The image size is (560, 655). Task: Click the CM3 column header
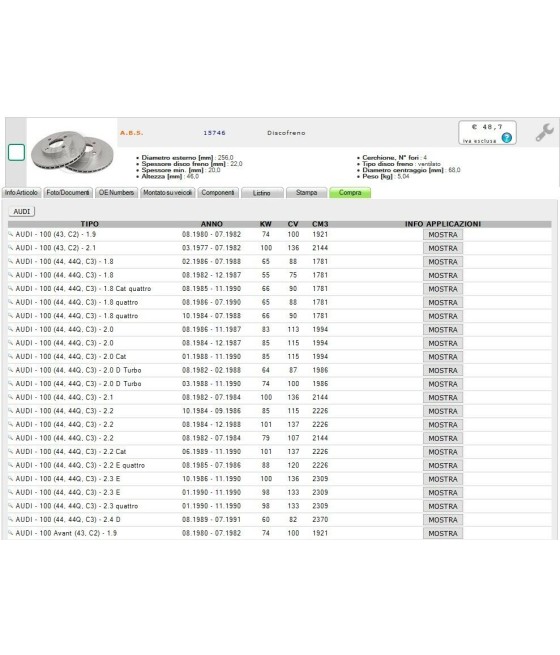(x=320, y=224)
